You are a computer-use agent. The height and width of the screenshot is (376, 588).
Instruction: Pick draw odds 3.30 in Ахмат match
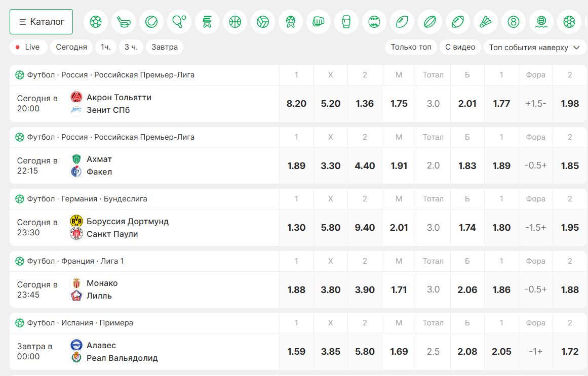pos(330,165)
